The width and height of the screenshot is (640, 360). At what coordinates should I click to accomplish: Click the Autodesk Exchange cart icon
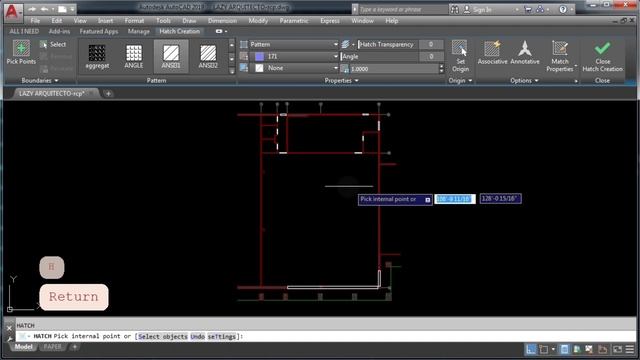click(x=528, y=9)
